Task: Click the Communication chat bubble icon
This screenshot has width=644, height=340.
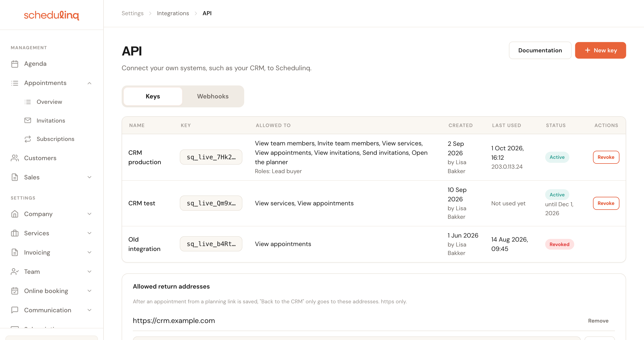Action: pos(15,310)
